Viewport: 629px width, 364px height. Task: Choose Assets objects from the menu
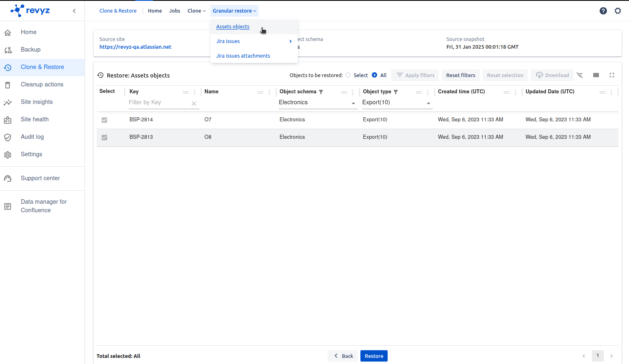(x=233, y=27)
